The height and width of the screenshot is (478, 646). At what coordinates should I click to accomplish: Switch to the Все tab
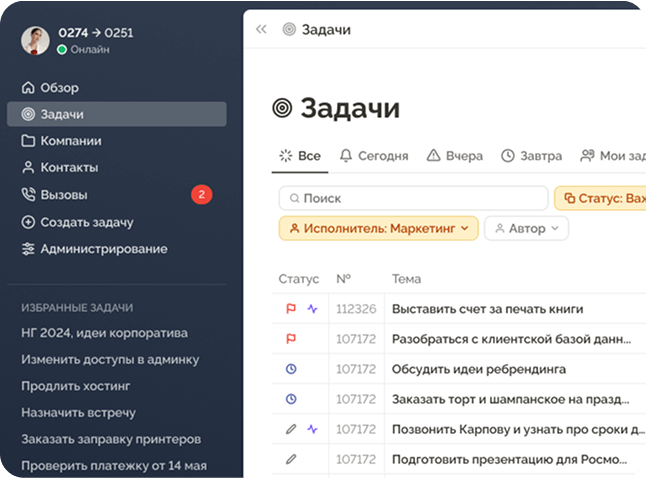coord(300,156)
